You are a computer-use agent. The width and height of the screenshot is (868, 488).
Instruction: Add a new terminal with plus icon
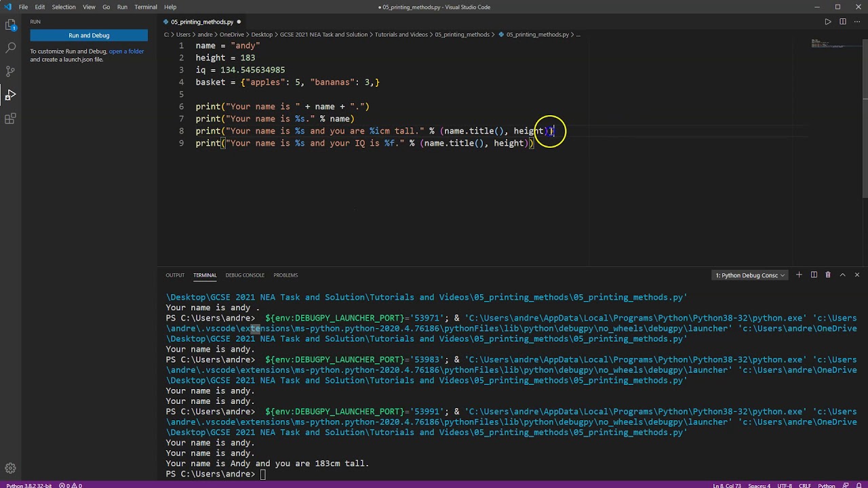pos(799,275)
